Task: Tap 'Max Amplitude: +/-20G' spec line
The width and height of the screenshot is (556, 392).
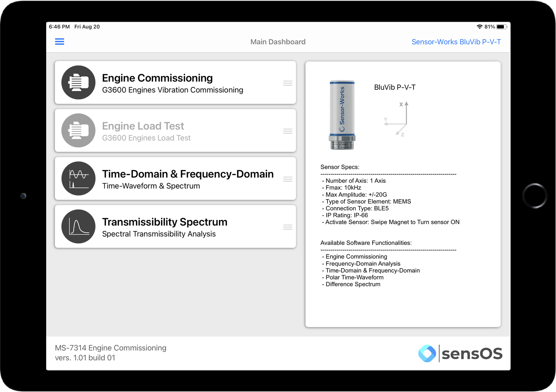Action: coord(355,195)
